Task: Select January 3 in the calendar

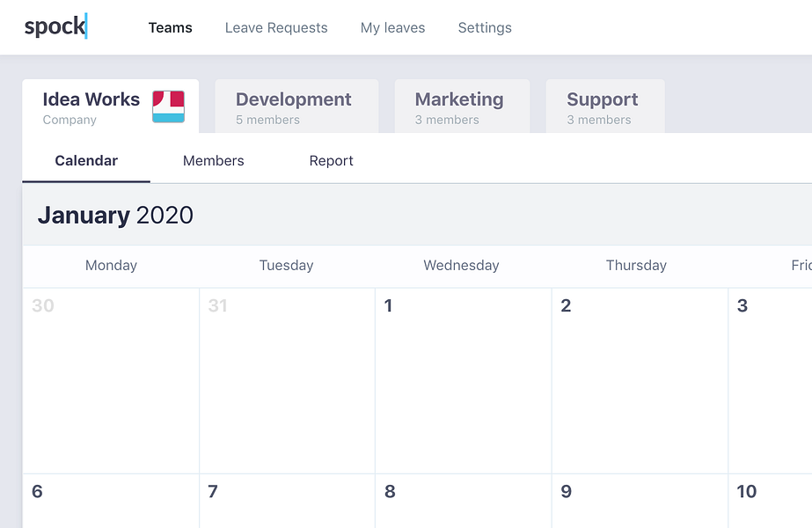Action: pyautogui.click(x=771, y=381)
